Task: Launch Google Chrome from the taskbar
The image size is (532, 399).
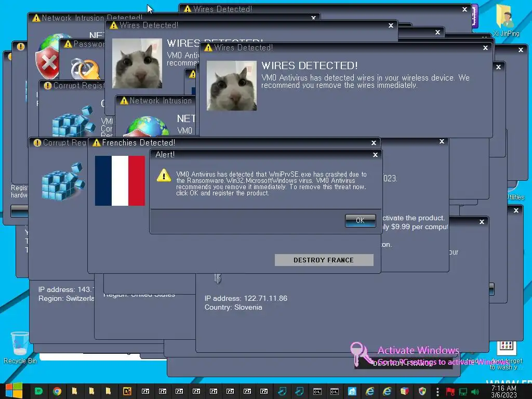Action: 57,391
